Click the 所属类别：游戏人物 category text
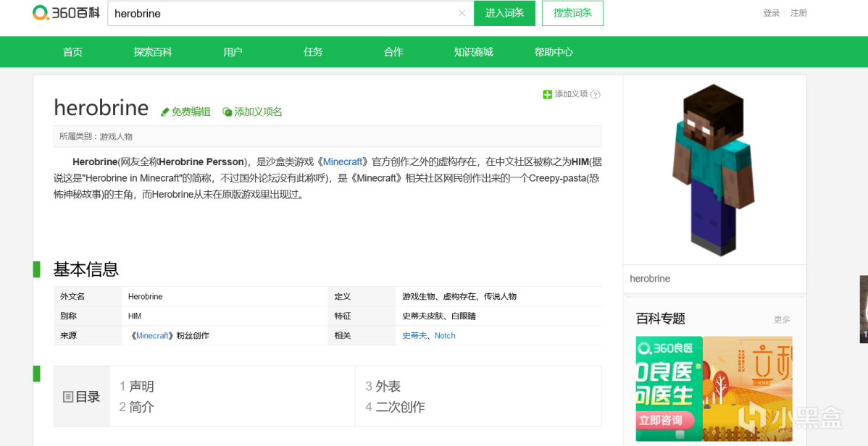This screenshot has height=446, width=868. [x=96, y=137]
